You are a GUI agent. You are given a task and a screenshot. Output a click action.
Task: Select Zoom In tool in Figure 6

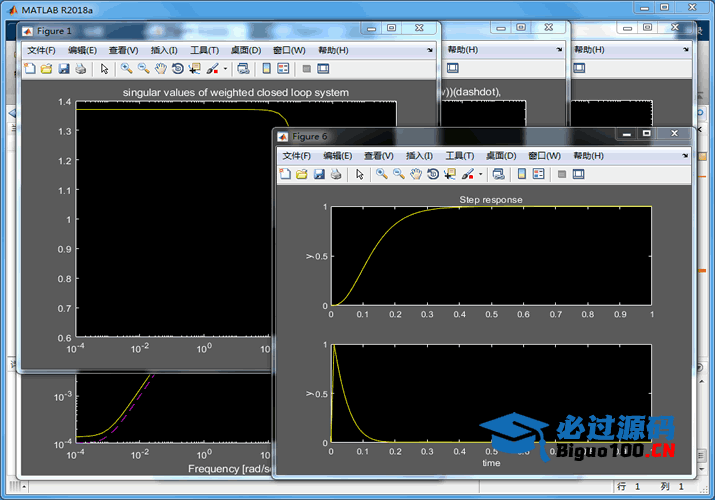(x=382, y=174)
